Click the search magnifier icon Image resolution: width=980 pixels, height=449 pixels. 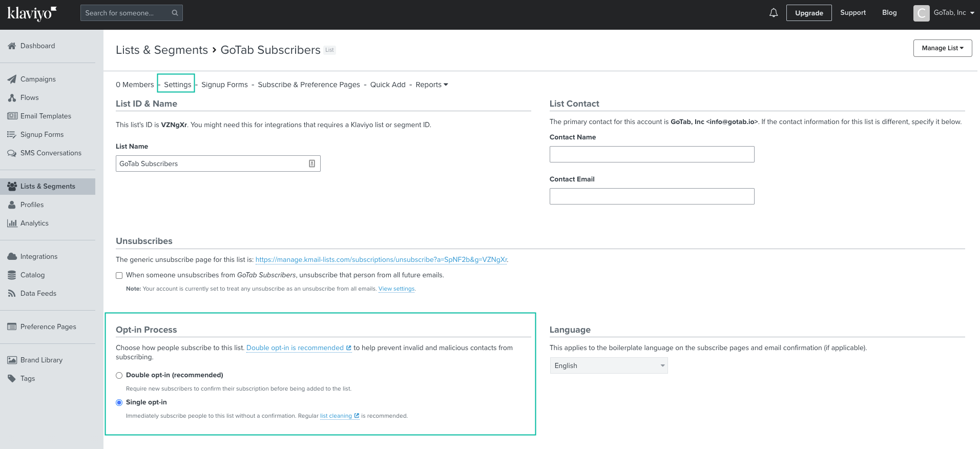pyautogui.click(x=175, y=13)
